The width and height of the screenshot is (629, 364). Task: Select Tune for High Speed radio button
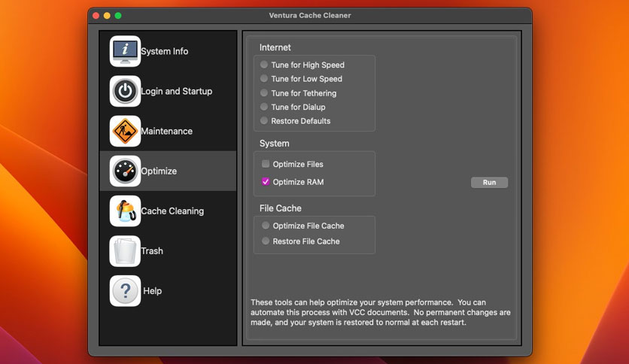tap(264, 65)
